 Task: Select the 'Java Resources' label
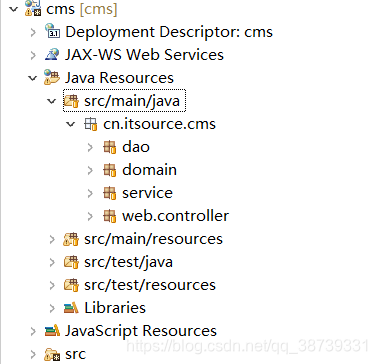(119, 78)
